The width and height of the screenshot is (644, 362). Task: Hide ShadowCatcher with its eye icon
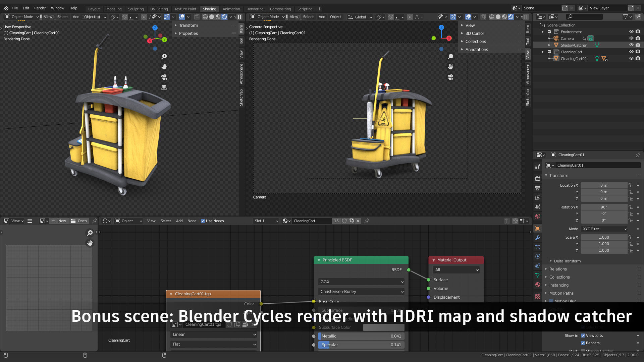pos(631,45)
